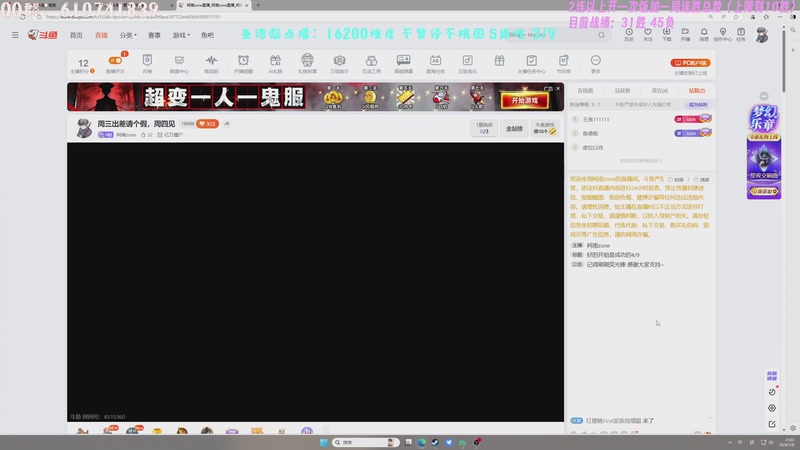Select fan list row 王亮111111
This screenshot has width=800, height=450.
coord(641,119)
